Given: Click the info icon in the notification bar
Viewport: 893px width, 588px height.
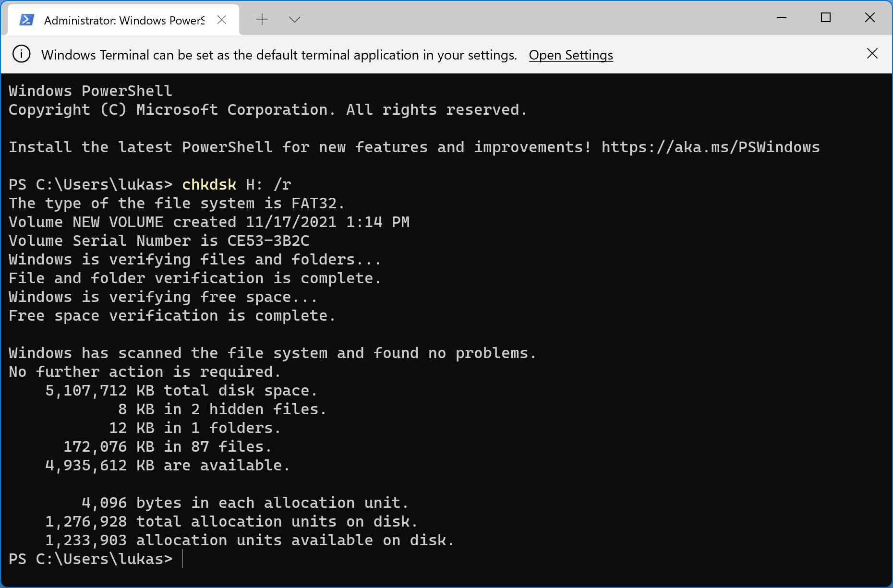Looking at the screenshot, I should point(21,54).
